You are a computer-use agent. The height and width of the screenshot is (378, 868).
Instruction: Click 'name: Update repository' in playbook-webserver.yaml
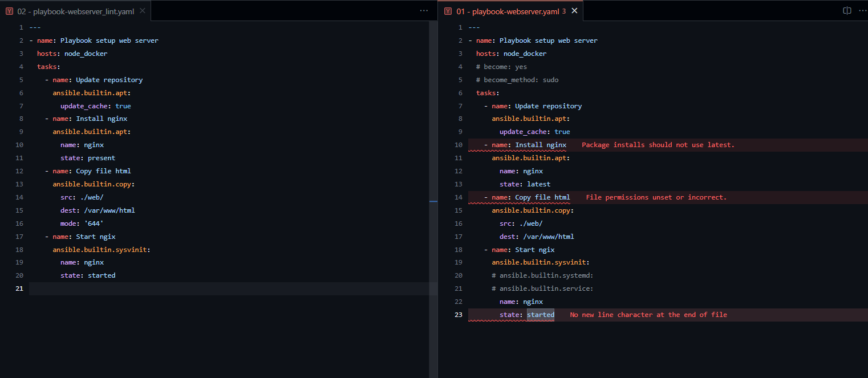coord(537,106)
